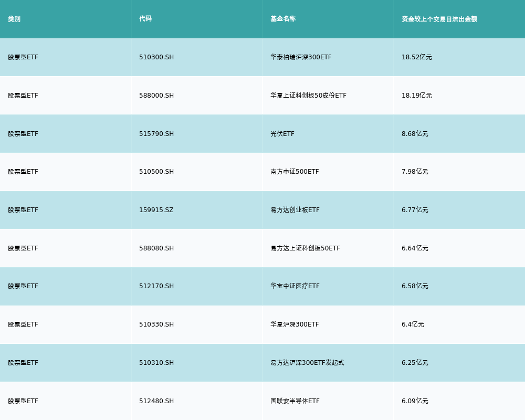Click the 18.52亿元 outflow amount
Screen dimensions: 525x420
[x=417, y=57]
